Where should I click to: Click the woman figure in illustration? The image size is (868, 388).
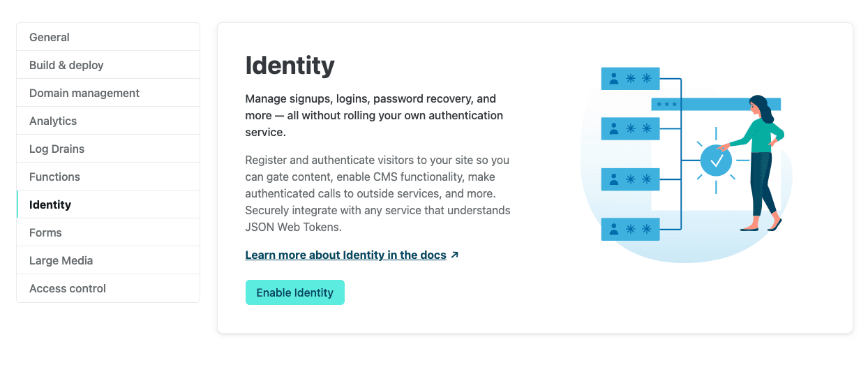[760, 163]
